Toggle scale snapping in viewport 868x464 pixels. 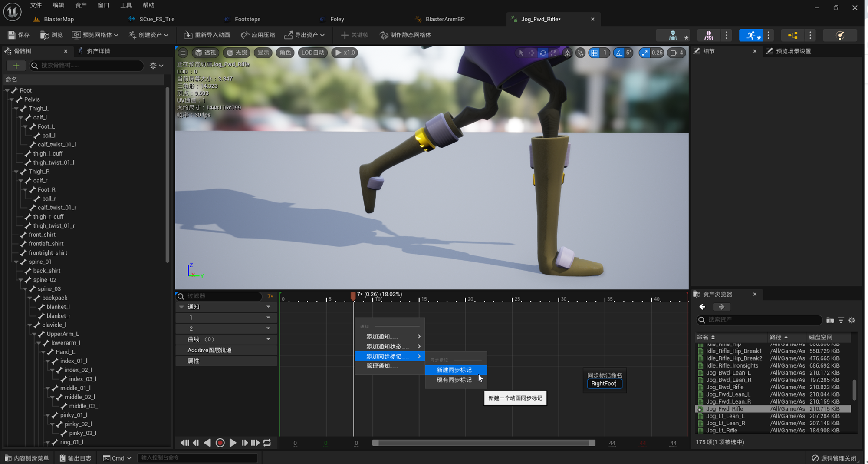pyautogui.click(x=644, y=53)
